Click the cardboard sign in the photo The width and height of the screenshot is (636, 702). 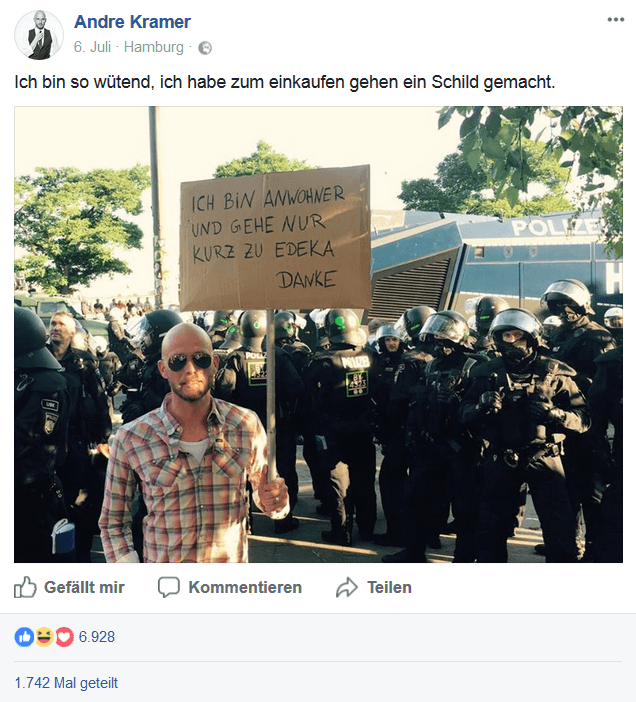click(275, 238)
